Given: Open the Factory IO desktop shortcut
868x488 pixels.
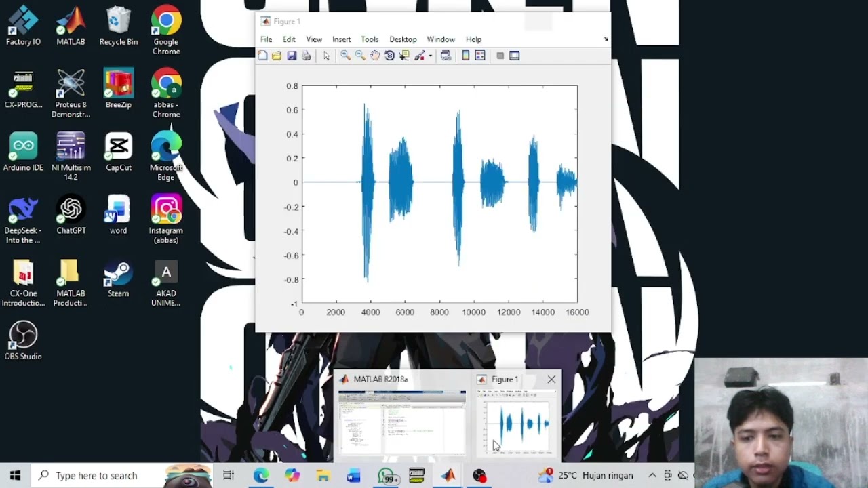Looking at the screenshot, I should tap(23, 26).
